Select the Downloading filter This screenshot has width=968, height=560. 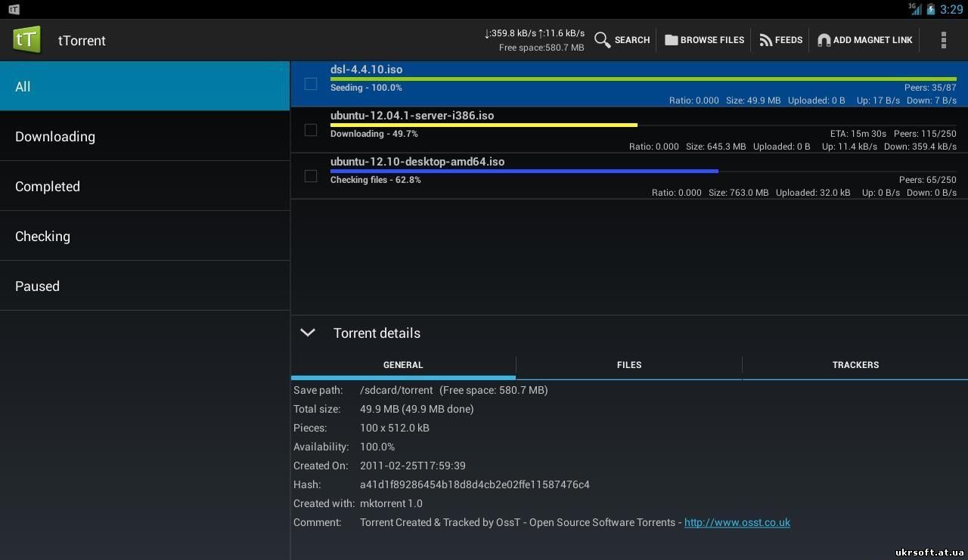point(144,136)
